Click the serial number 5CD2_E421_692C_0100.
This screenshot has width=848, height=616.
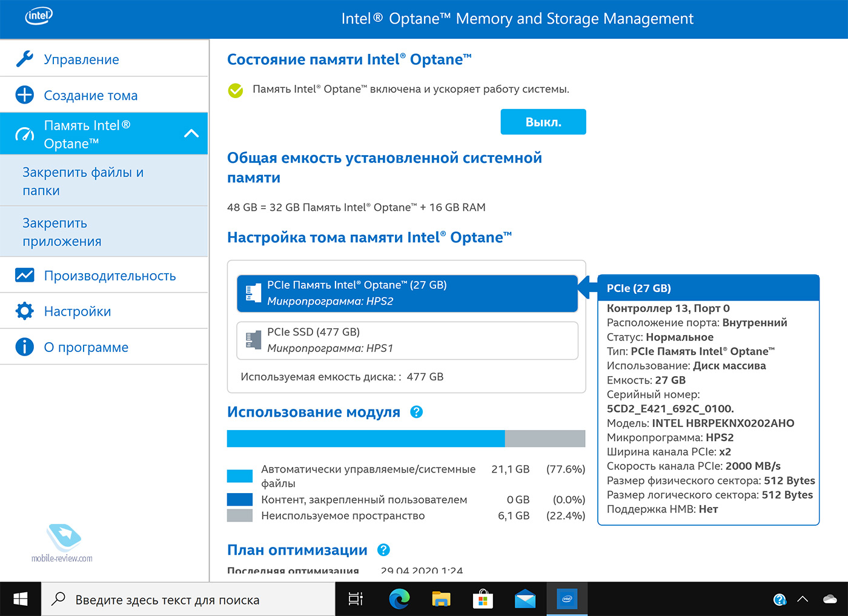click(671, 408)
